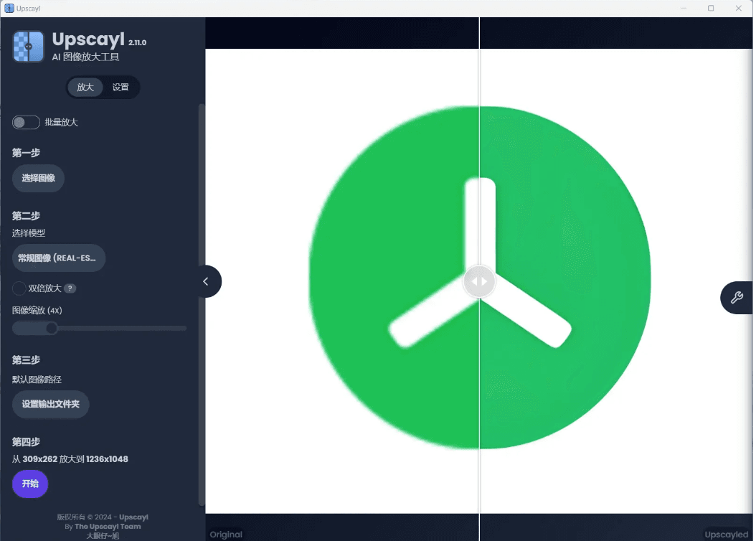Click the 从 309x262 放大到 1236x1048 text
This screenshot has width=756, height=541.
[x=70, y=459]
